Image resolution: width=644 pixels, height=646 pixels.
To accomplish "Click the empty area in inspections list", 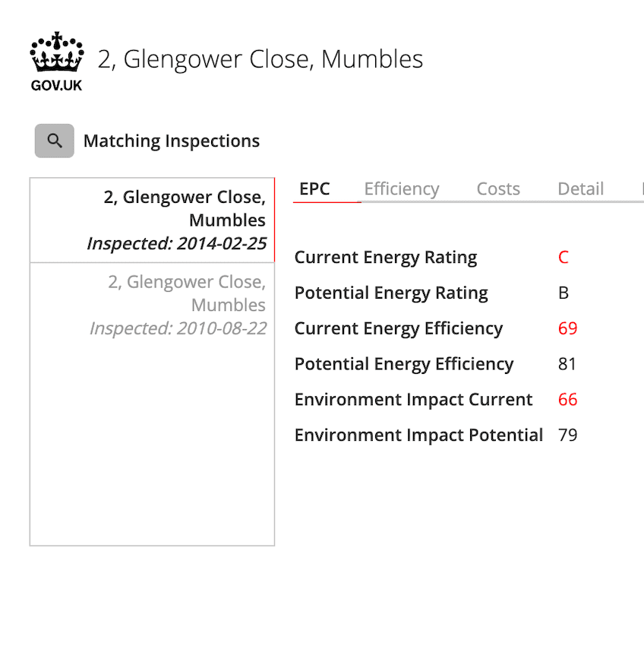I will (153, 446).
